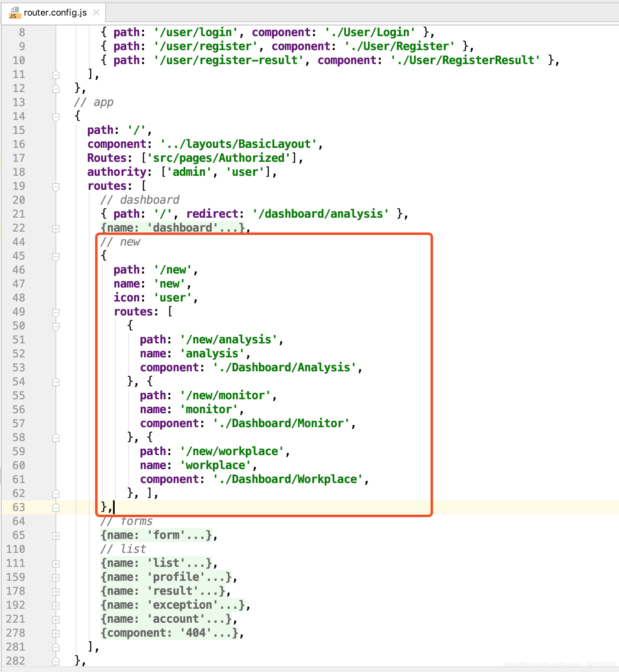Click the folded {name: 'exception'...} placeholder text

[173, 605]
